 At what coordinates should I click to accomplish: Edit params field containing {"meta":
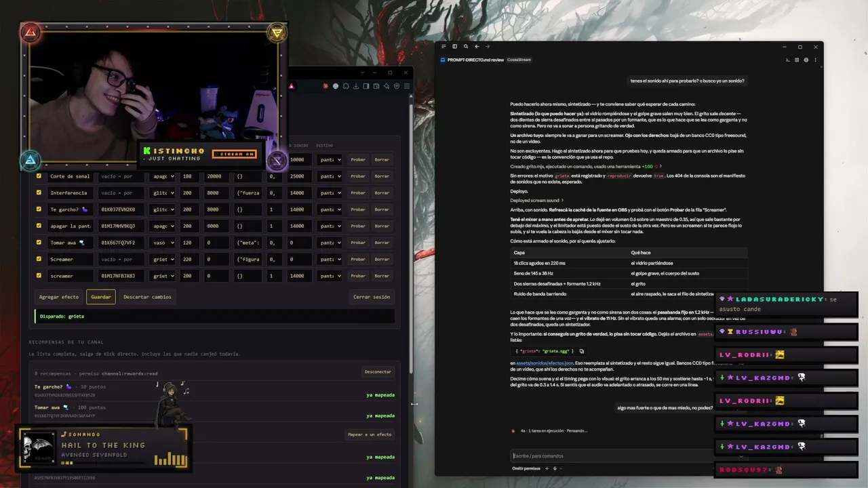(248, 243)
